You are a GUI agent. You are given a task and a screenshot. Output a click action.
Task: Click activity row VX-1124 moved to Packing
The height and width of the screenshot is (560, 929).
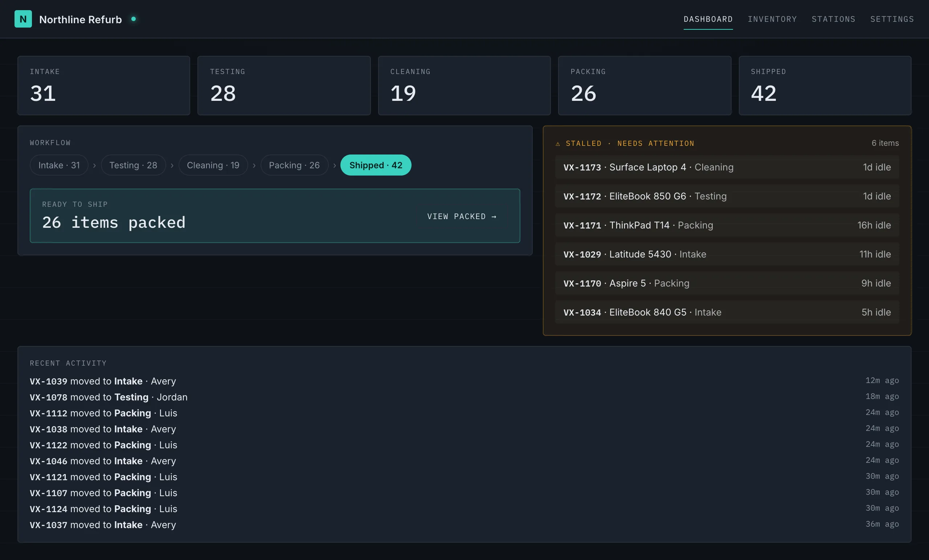464,509
